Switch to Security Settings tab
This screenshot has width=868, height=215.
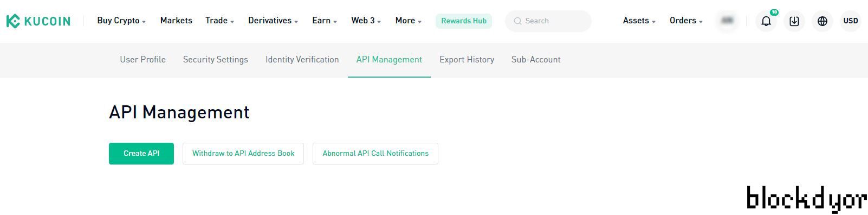216,60
